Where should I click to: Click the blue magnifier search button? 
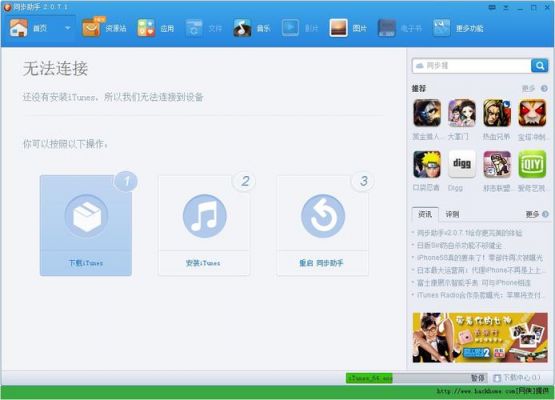coord(540,66)
